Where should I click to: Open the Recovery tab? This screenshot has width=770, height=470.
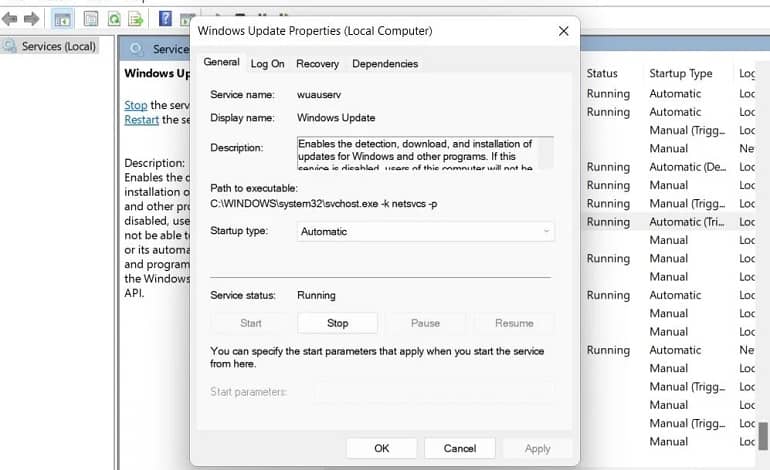click(317, 64)
